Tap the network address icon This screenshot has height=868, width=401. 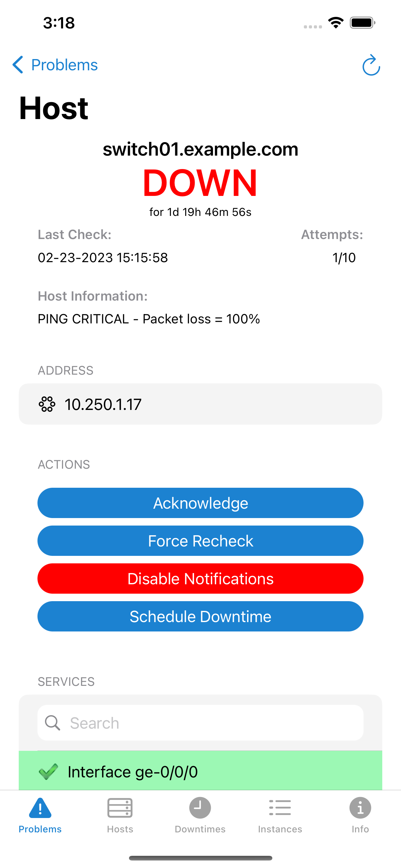point(47,404)
